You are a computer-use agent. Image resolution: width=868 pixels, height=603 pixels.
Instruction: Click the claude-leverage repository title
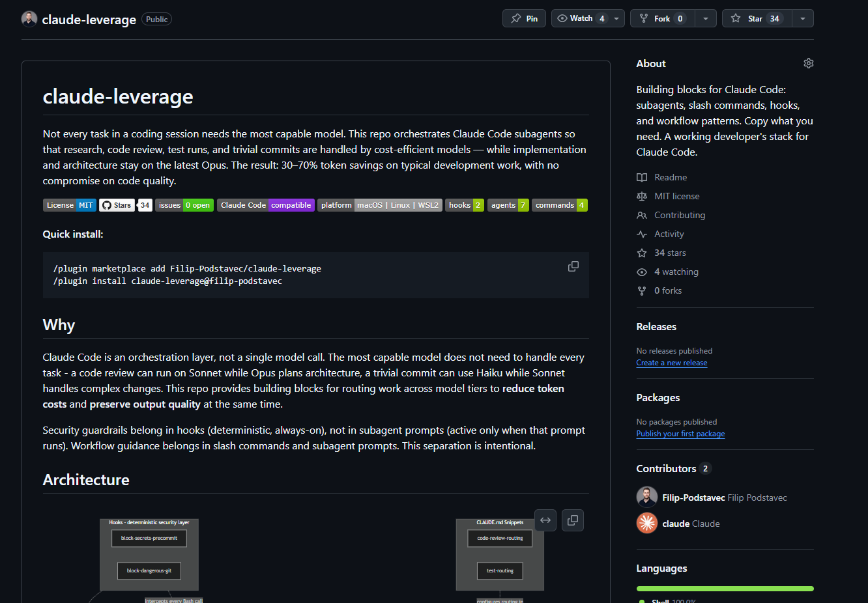(89, 20)
